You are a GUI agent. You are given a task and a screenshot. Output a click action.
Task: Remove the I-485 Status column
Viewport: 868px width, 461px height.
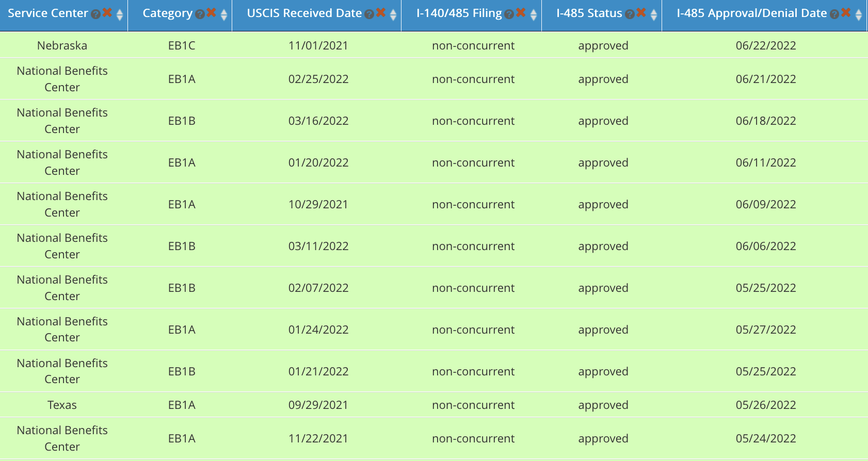[641, 12]
